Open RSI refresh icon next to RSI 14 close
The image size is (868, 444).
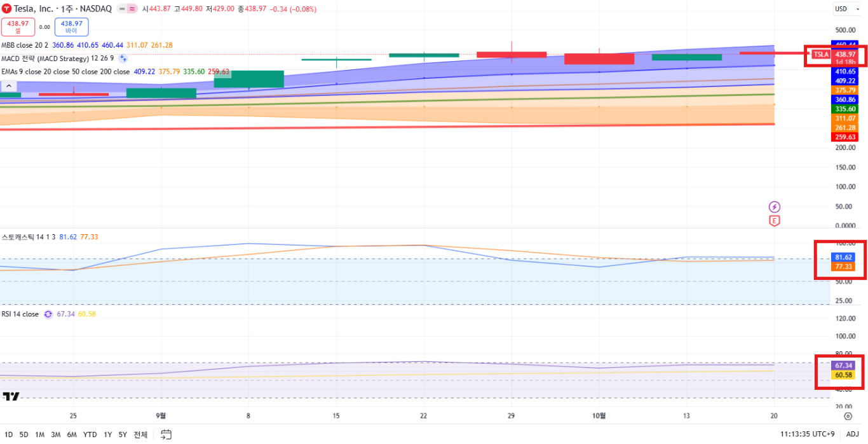click(x=48, y=314)
